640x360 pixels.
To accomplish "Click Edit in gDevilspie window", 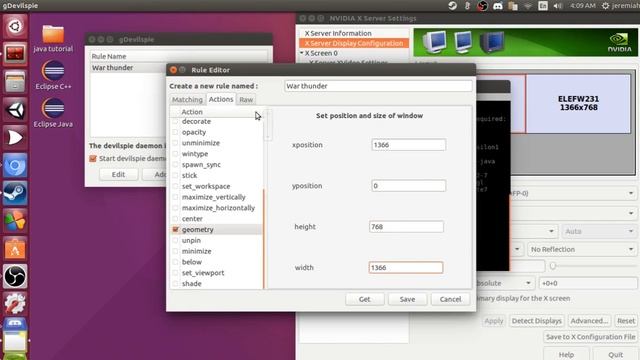I will pyautogui.click(x=118, y=174).
